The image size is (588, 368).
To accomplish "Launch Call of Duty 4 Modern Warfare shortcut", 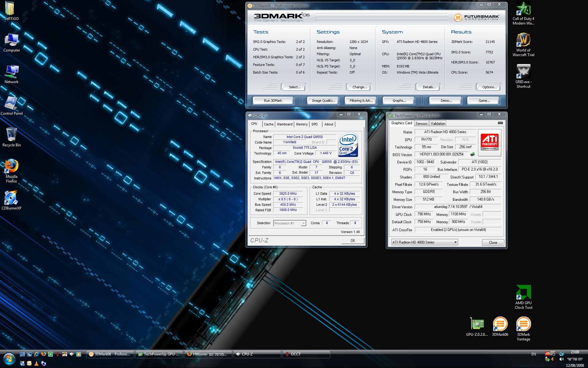I will coord(523,13).
